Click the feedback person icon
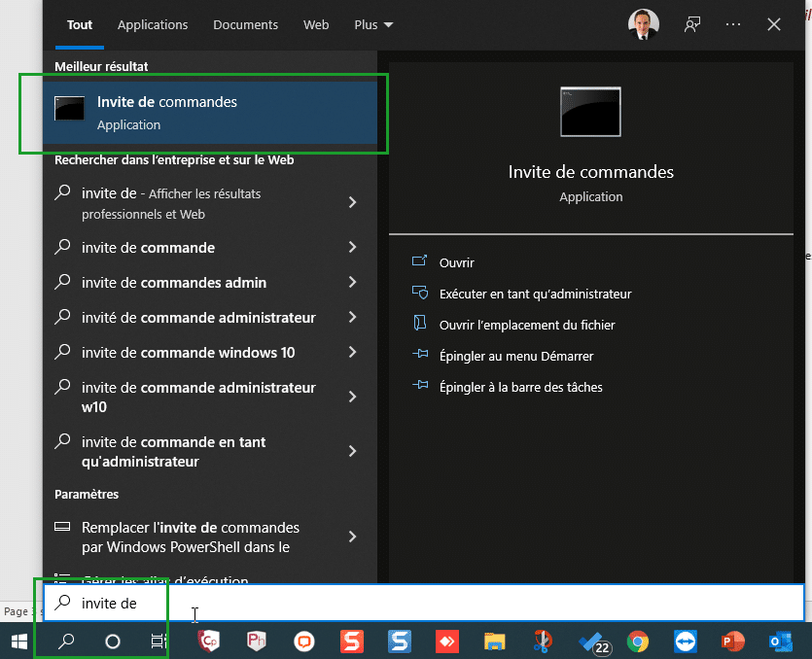This screenshot has height=659, width=812. 691,24
